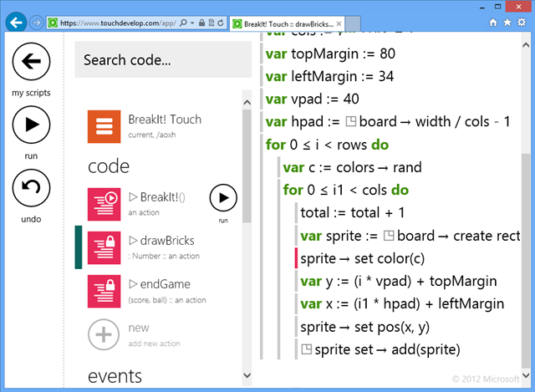Click the code pane scroll down arrow
The height and width of the screenshot is (392, 535).
pos(526,375)
